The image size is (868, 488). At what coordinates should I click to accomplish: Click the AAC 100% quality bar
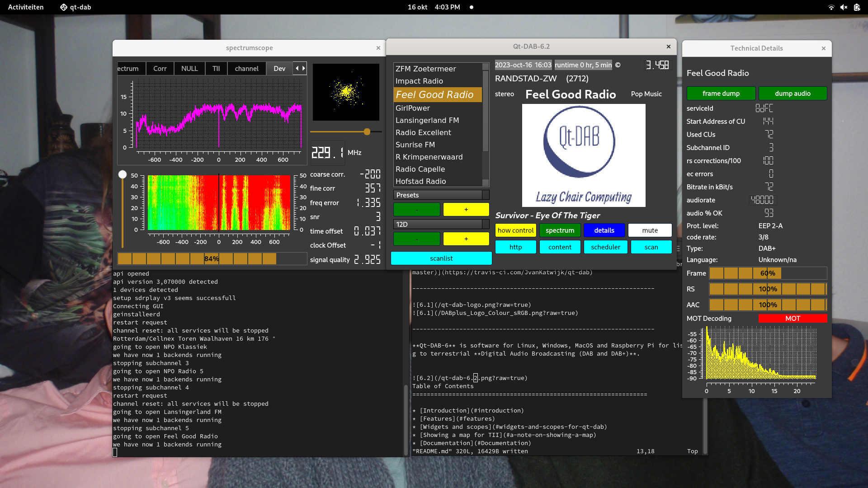pyautogui.click(x=768, y=305)
